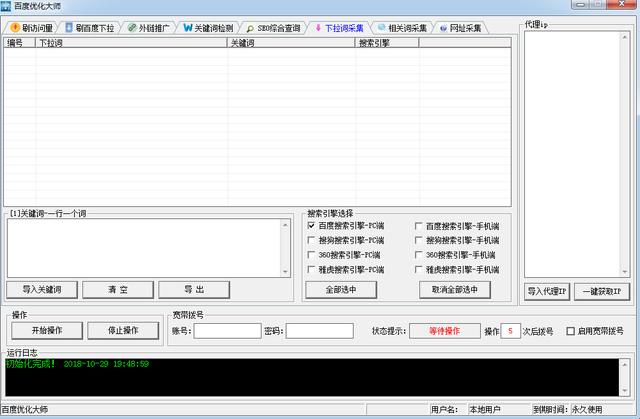Viewport: 640px width, 419px height.
Task: Click the 百度优化大师 title bar icon
Action: click(6, 6)
